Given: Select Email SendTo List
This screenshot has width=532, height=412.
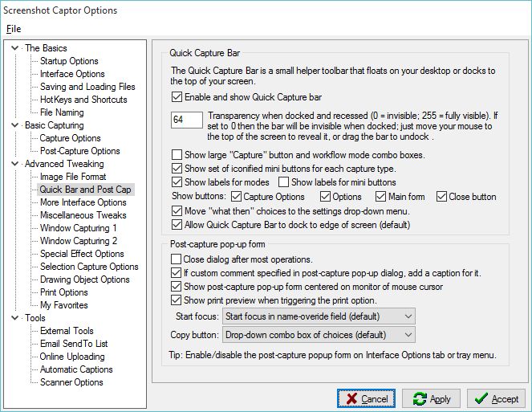Looking at the screenshot, I should 74,344.
